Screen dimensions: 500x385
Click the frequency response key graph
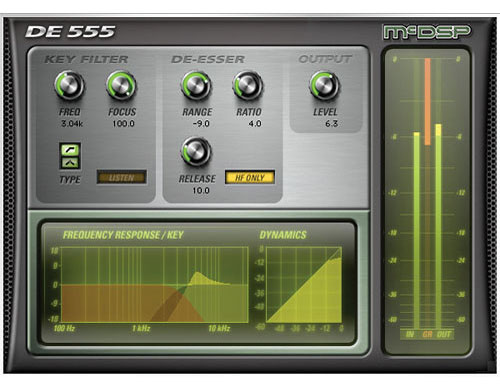click(154, 285)
